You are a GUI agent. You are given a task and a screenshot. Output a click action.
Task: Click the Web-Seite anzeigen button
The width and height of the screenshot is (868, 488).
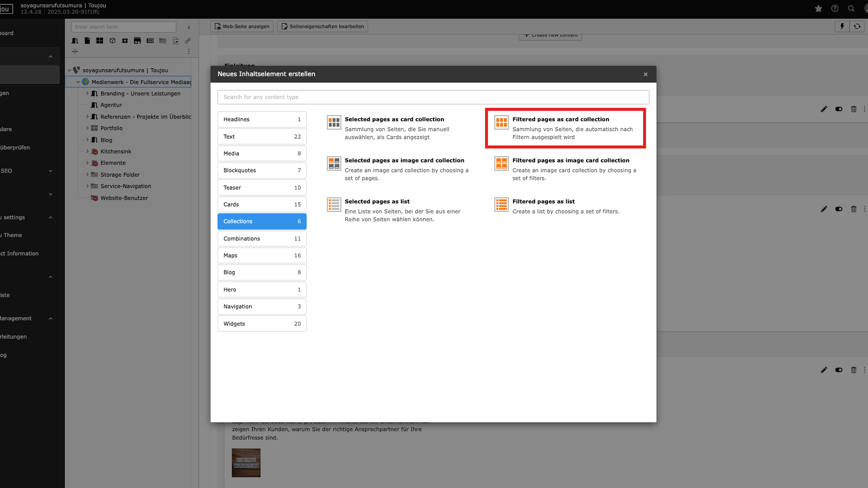pyautogui.click(x=242, y=27)
